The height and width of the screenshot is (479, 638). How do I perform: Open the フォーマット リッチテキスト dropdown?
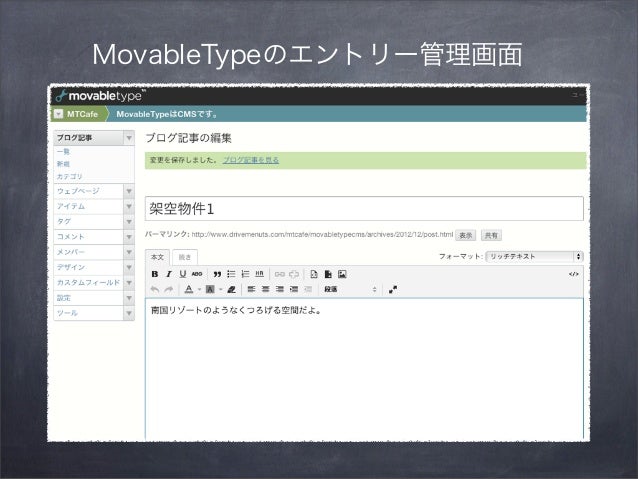pyautogui.click(x=535, y=256)
